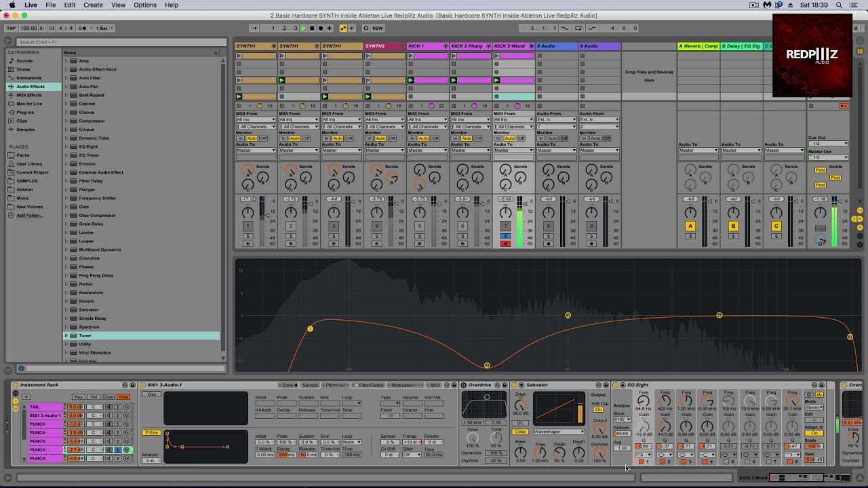Open the Current Project place
Viewport: 868px width, 488px height.
(33, 172)
